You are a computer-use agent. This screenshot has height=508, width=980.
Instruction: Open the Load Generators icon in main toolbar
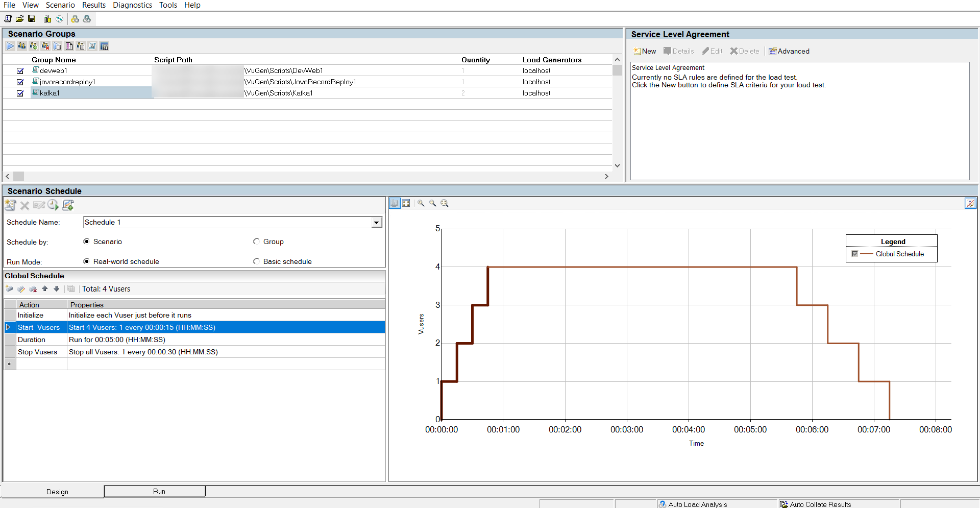click(x=47, y=19)
